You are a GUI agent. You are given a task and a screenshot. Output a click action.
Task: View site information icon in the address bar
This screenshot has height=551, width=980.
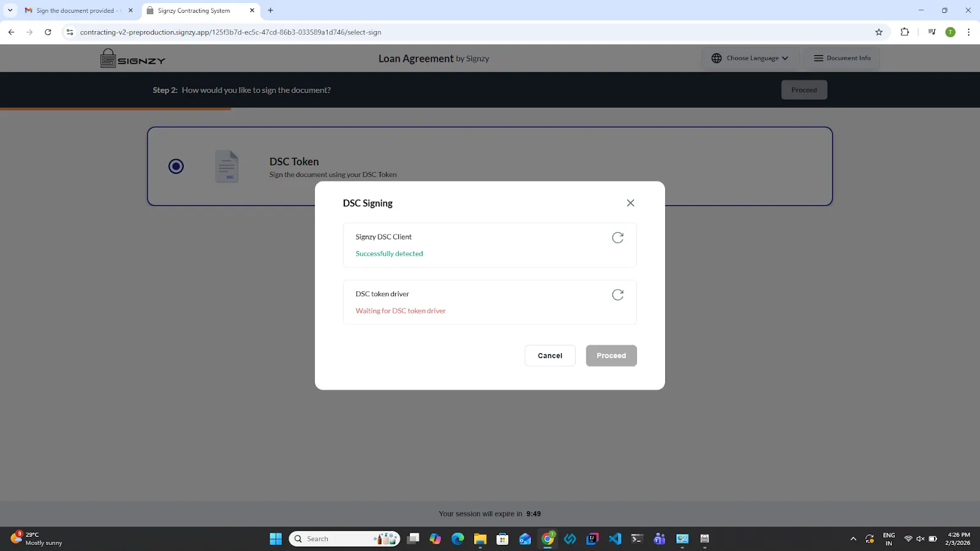pyautogui.click(x=70, y=32)
